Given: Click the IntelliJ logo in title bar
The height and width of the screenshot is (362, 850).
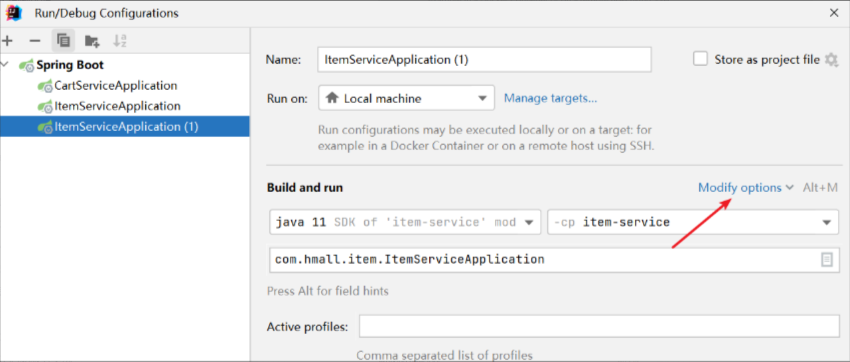Looking at the screenshot, I should coord(14,13).
